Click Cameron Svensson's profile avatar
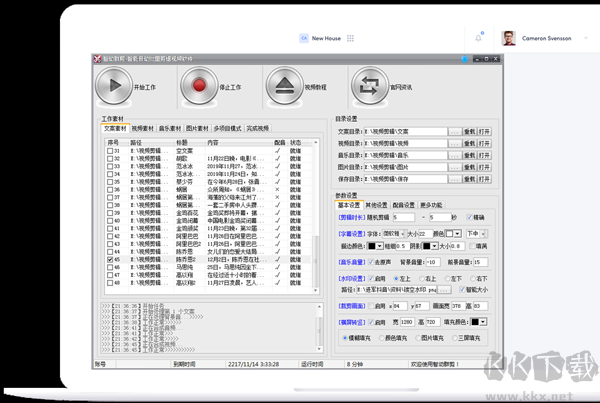The image size is (600, 403). [508, 38]
